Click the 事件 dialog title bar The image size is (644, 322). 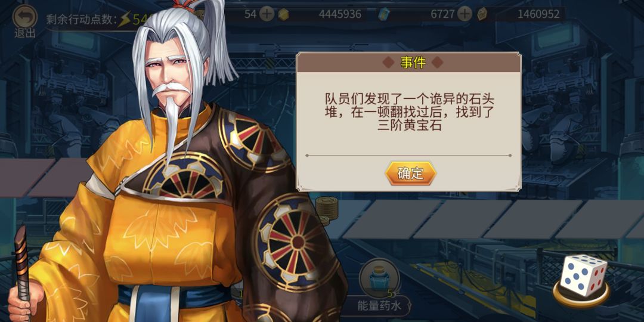pos(408,63)
